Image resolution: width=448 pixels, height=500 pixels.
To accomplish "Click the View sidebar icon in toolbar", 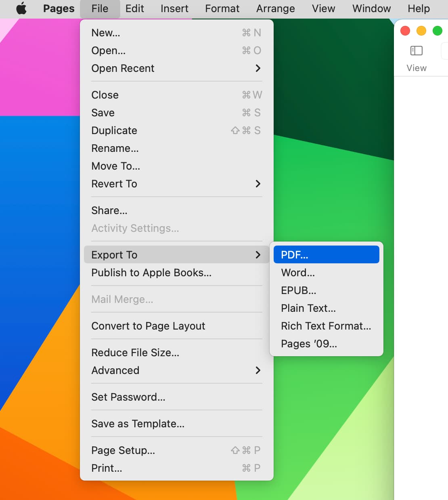I will click(416, 50).
